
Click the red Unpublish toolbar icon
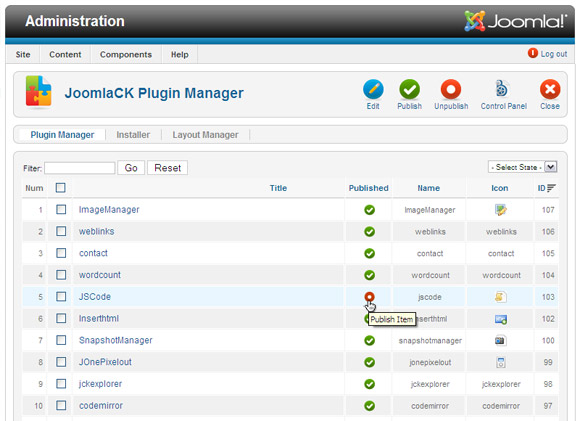451,89
